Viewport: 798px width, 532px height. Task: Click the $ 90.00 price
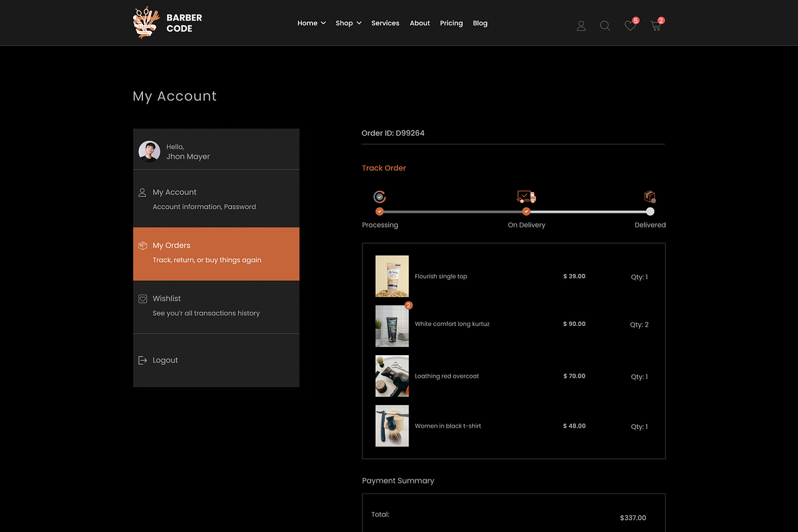coord(575,324)
